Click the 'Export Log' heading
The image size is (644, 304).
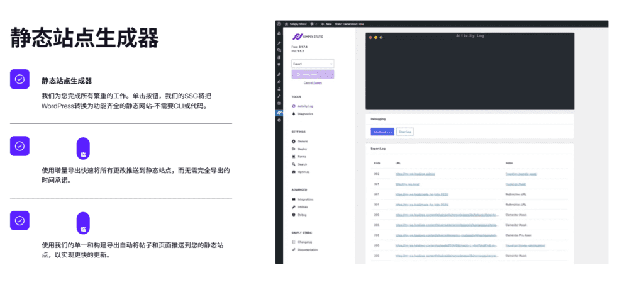(378, 149)
